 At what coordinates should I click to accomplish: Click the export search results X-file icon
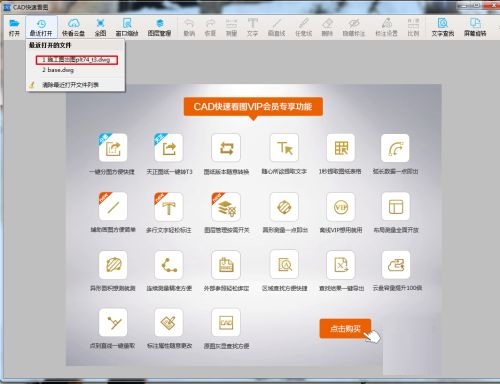pyautogui.click(x=341, y=265)
